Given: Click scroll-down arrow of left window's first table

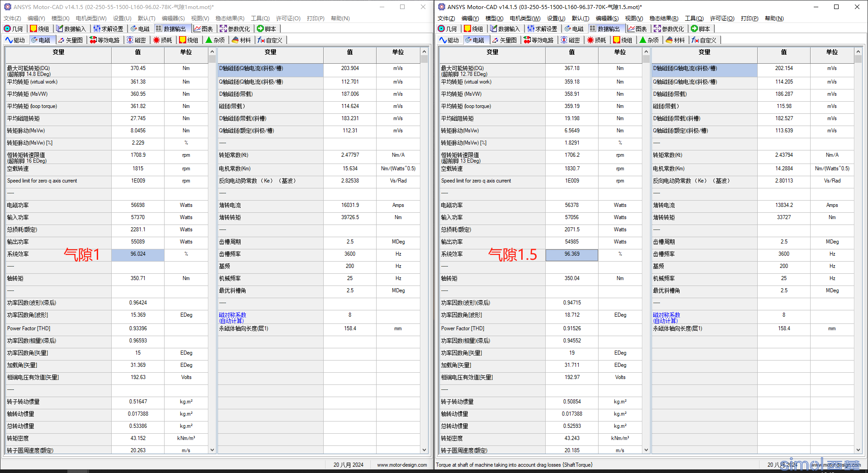Looking at the screenshot, I should (x=212, y=450).
